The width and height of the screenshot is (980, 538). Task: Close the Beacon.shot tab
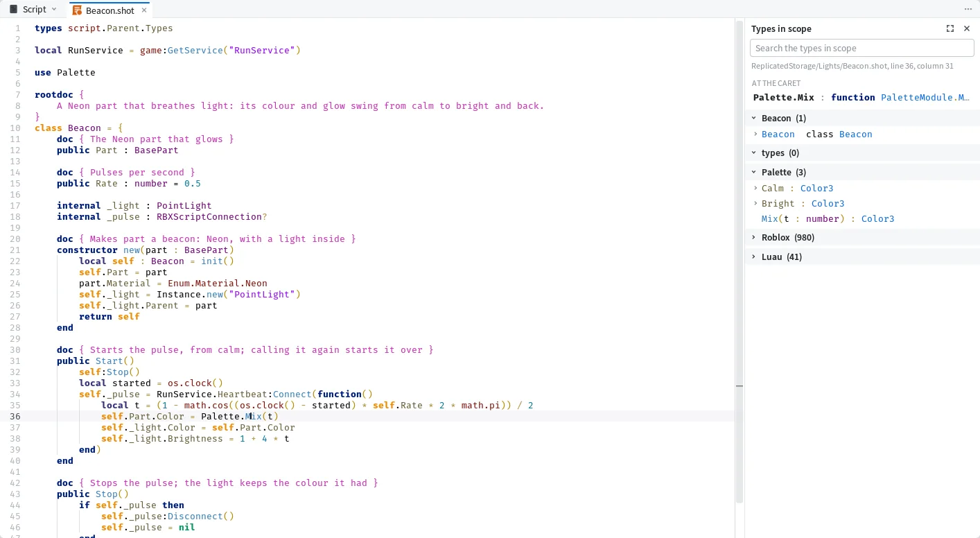click(x=144, y=10)
